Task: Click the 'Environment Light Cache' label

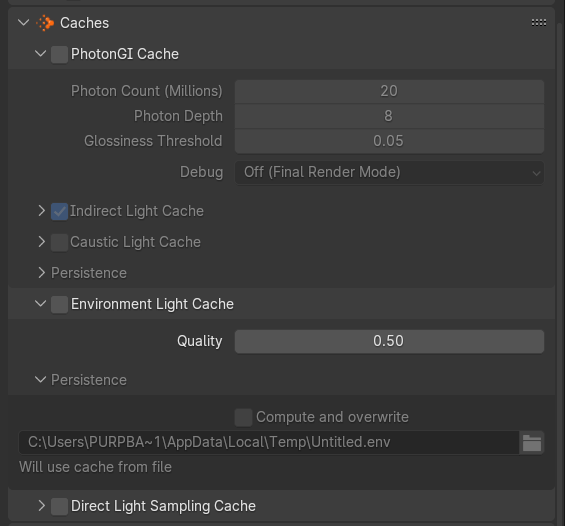Action: [152, 304]
